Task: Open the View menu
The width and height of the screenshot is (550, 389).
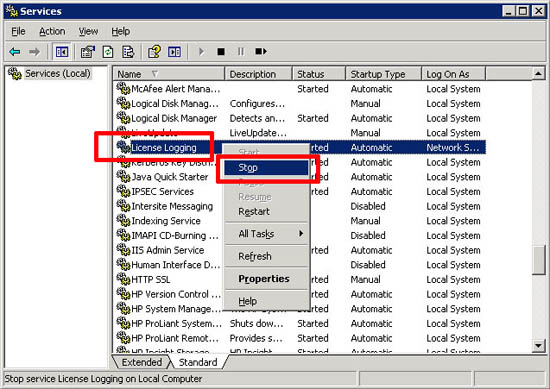Action: pyautogui.click(x=88, y=32)
